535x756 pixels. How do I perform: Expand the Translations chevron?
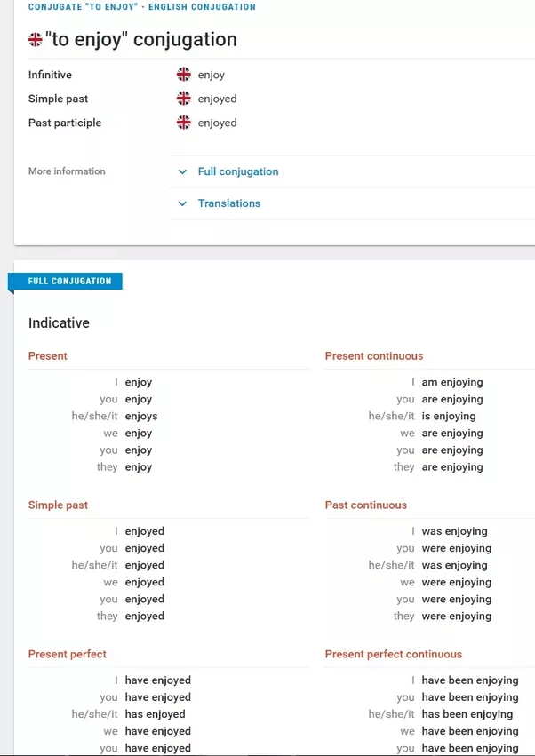click(182, 203)
